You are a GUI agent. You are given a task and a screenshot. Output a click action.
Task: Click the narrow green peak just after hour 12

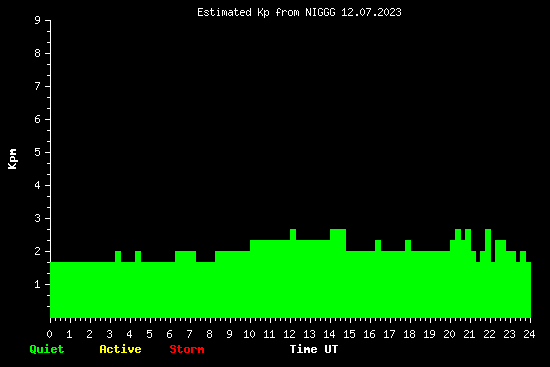click(x=293, y=234)
